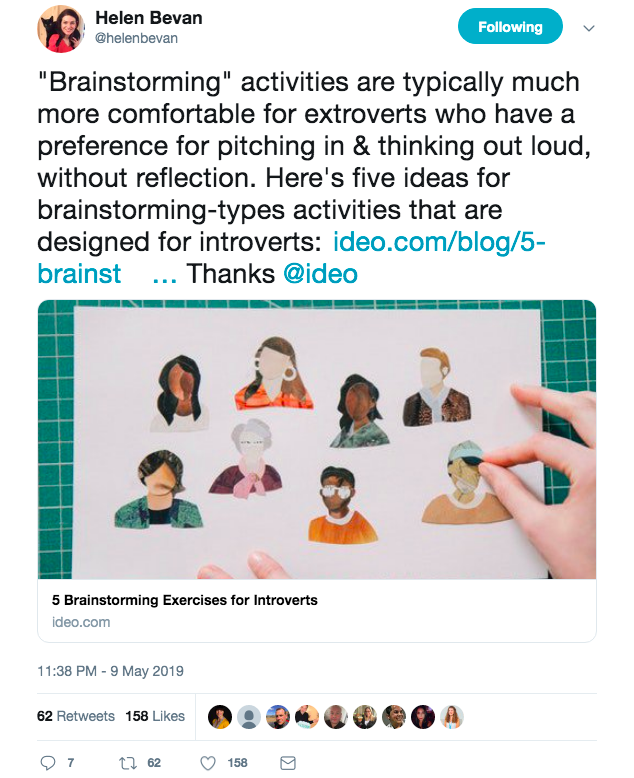The image size is (634, 778).
Task: Open the ideo.com/blog/5-brainst link
Action: [x=438, y=241]
